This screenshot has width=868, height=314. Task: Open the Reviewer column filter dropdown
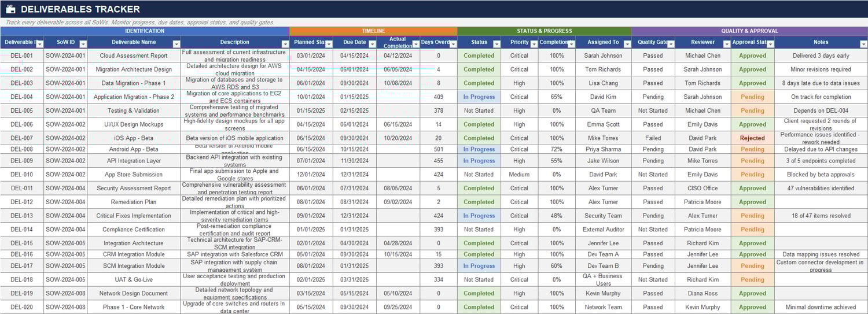point(726,44)
